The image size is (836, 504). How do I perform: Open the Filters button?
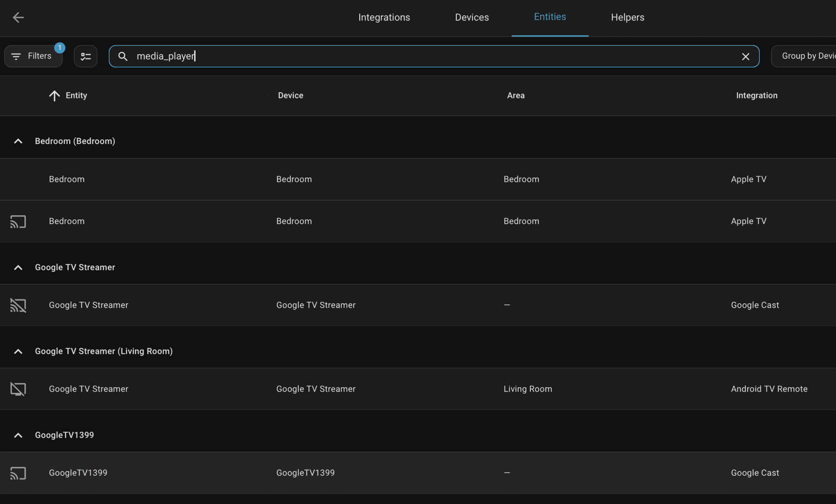pos(34,56)
